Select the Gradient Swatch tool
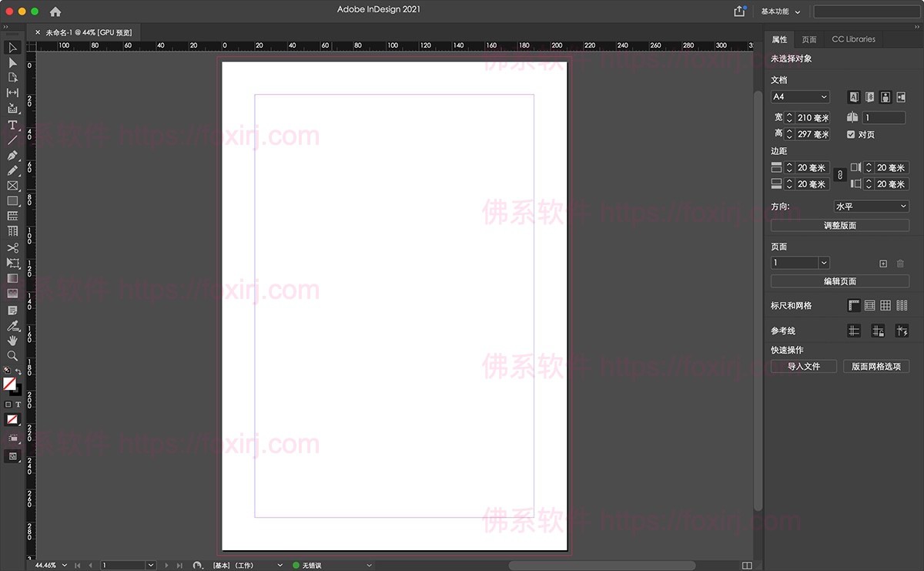 12,278
